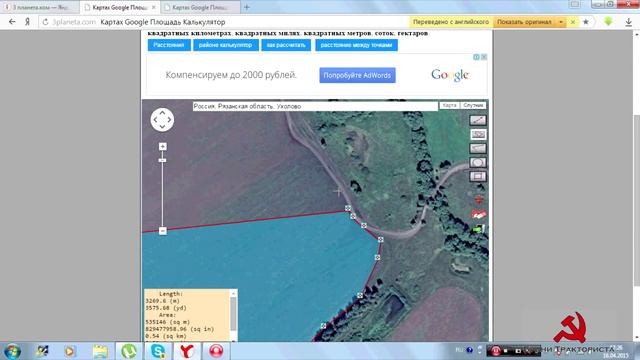Open the ad info icon
This screenshot has width=640, height=360.
[476, 57]
